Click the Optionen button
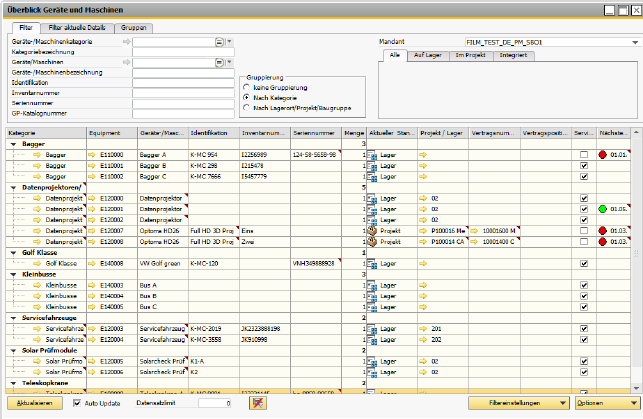Screen dimensions: 643x419 (607, 403)
